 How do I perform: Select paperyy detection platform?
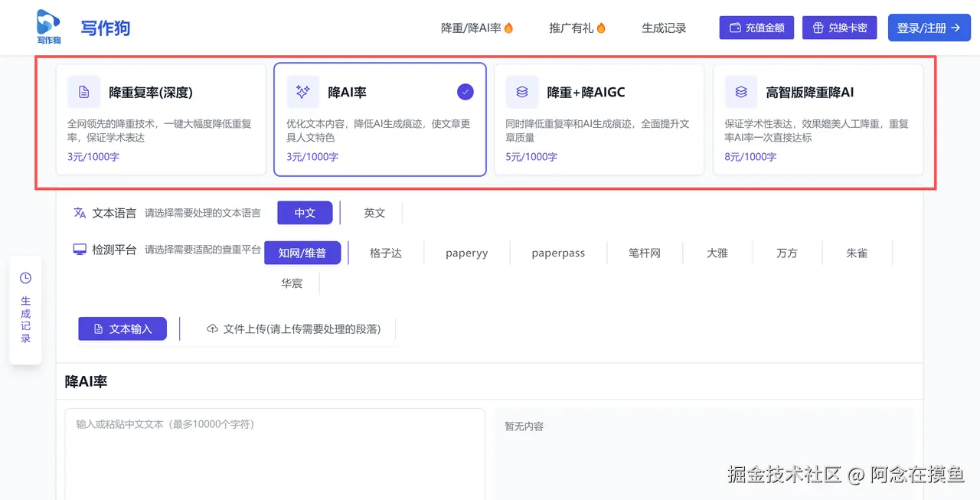(466, 253)
